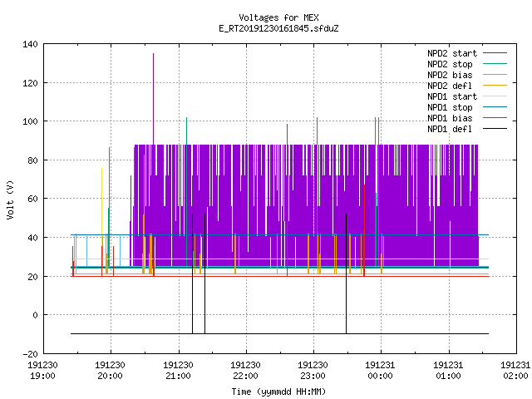Select the NPD2 defl legend label

(450, 86)
